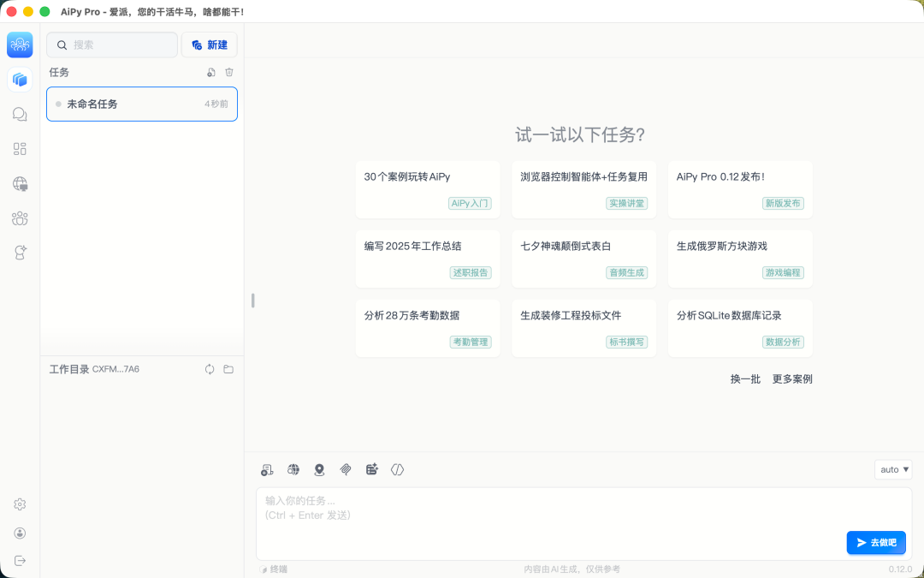Select the 七夕神魂颠倒式表白 card
924x578 pixels.
pos(584,259)
